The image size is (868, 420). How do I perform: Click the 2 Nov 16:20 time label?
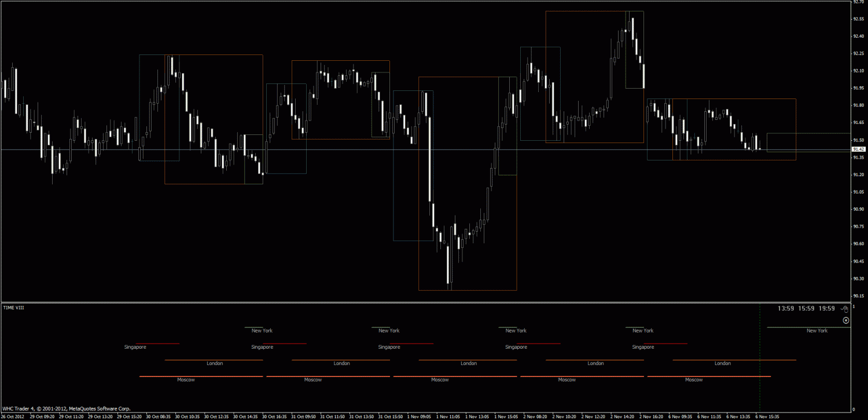(651, 417)
